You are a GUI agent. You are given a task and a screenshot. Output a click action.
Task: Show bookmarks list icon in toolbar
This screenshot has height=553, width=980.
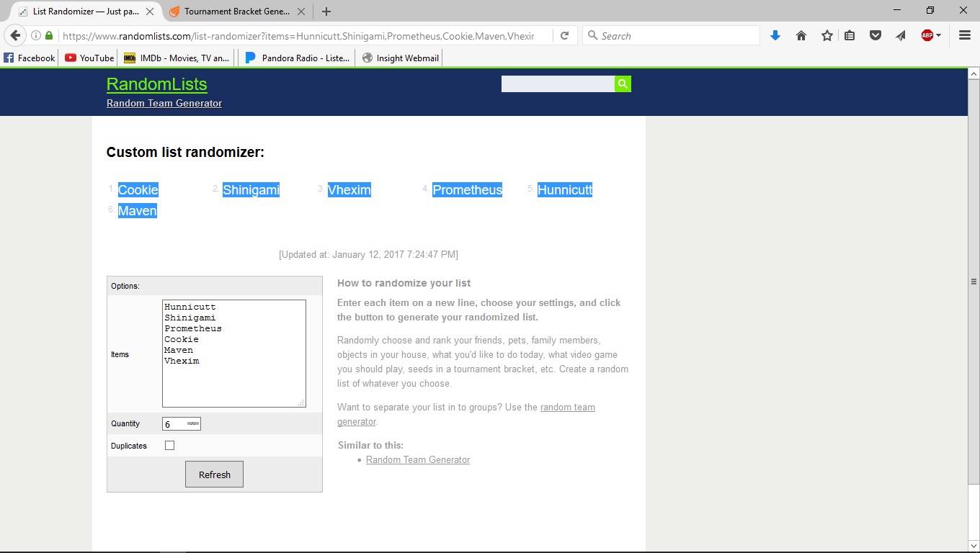click(x=850, y=35)
